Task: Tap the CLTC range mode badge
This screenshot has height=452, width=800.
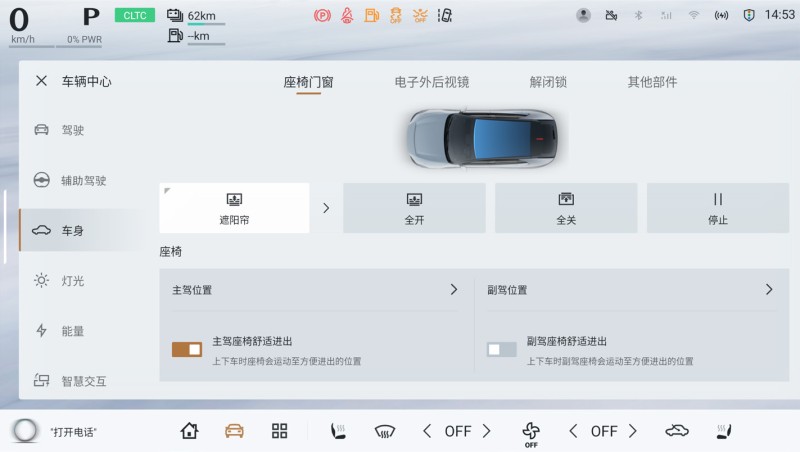Action: 135,15
